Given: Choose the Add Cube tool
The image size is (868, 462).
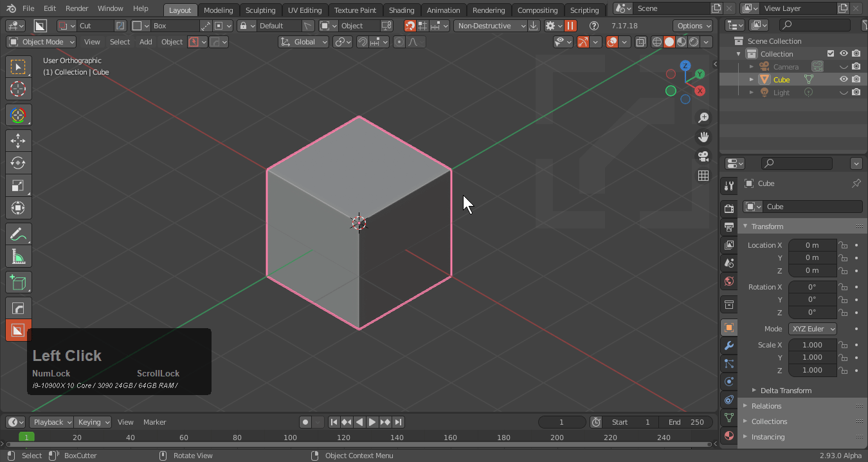Looking at the screenshot, I should click(x=18, y=282).
